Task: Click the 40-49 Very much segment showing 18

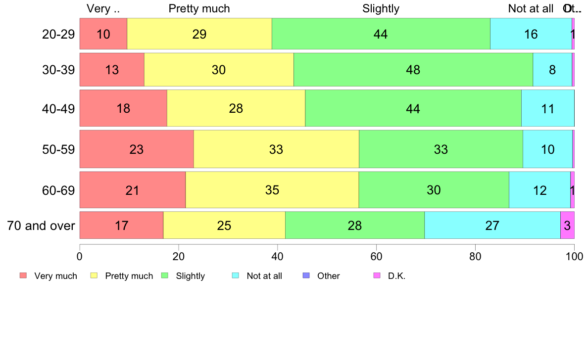Action: pos(123,108)
